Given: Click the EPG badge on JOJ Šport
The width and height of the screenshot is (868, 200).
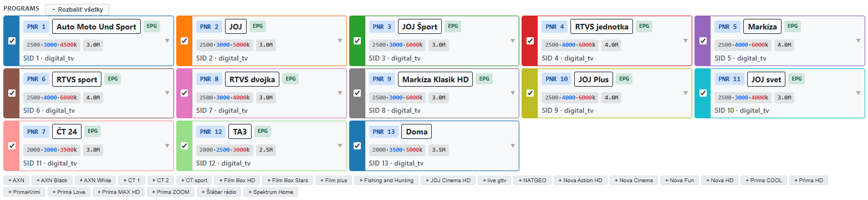Looking at the screenshot, I should [x=453, y=26].
